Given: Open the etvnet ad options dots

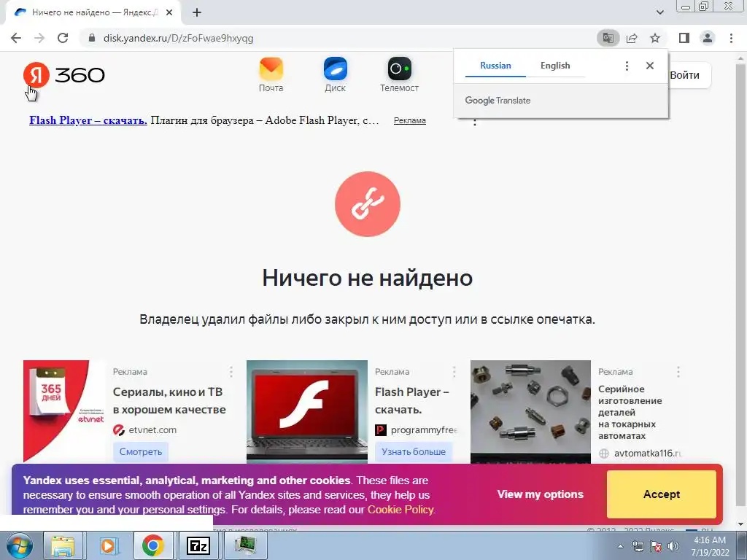Looking at the screenshot, I should tap(231, 372).
